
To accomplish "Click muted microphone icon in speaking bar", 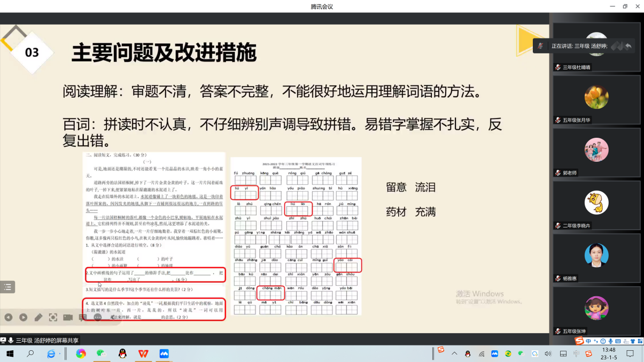I will point(540,46).
